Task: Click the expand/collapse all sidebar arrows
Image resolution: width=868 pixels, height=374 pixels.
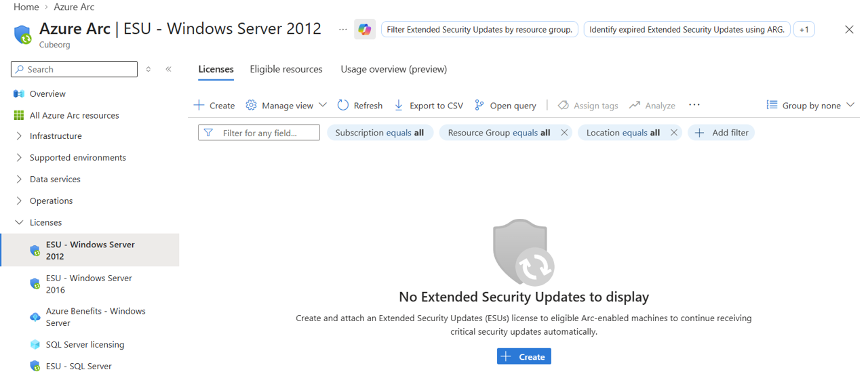Action: [x=149, y=69]
